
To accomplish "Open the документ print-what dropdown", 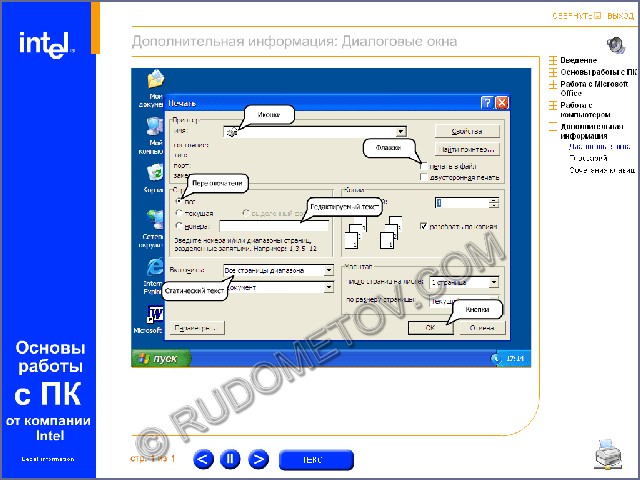I will 329,288.
